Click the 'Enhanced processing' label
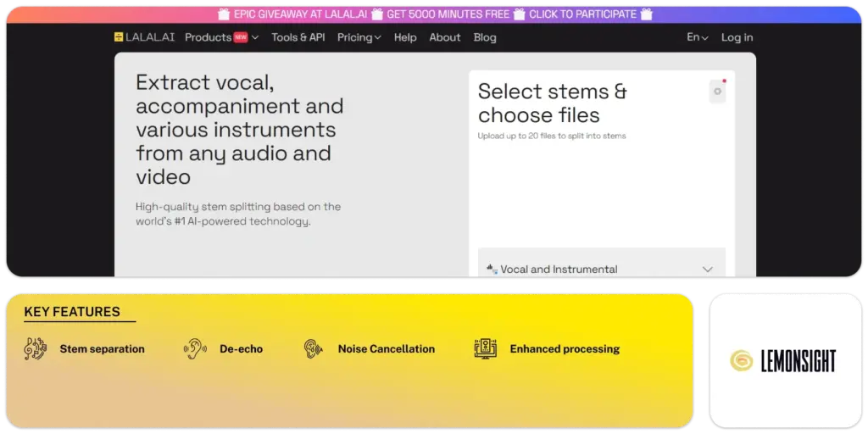The width and height of the screenshot is (868, 434). tap(565, 349)
